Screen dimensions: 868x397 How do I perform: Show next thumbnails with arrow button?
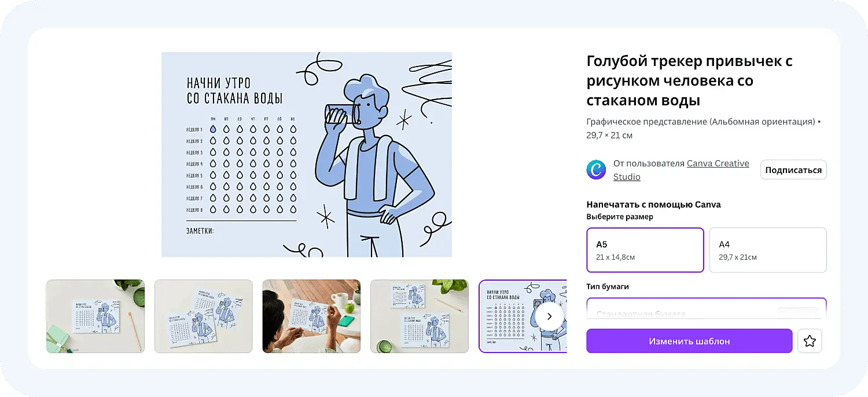(549, 316)
